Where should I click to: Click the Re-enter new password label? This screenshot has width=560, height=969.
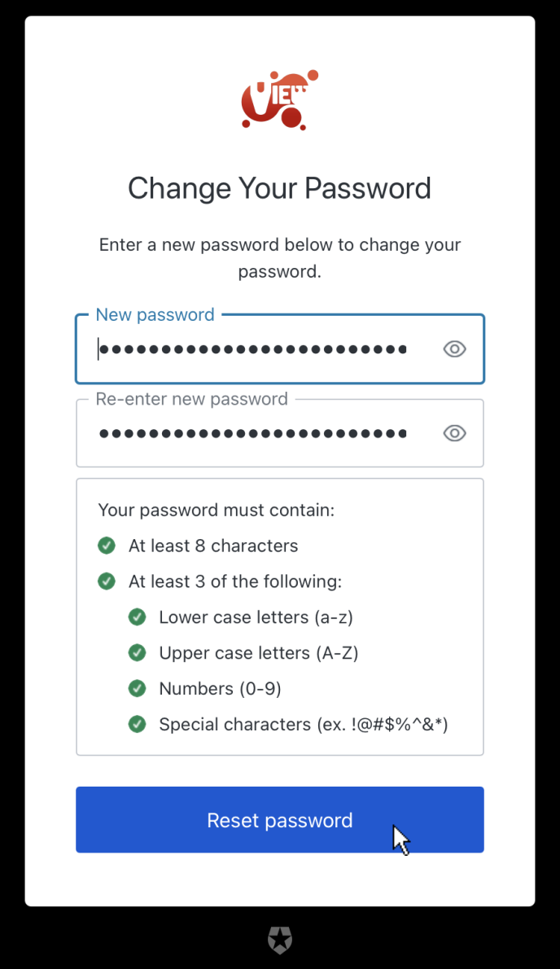[192, 399]
